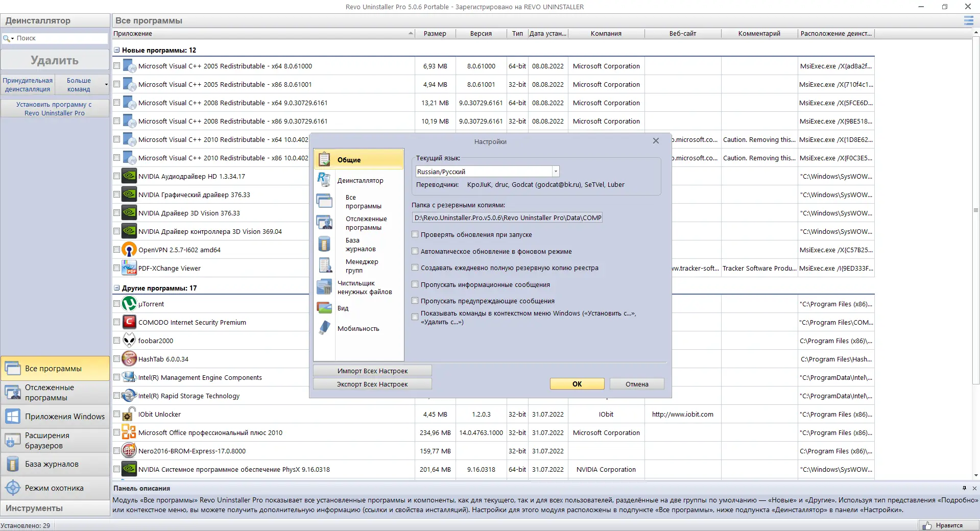Select the PDF-XChange Viewer icon
The height and width of the screenshot is (531, 980).
point(129,268)
